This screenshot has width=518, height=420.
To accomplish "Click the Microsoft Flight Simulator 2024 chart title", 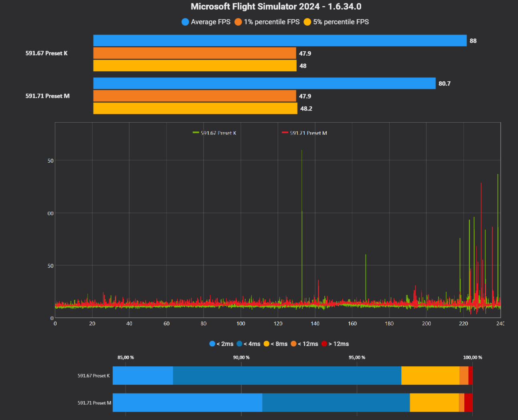I will [276, 6].
